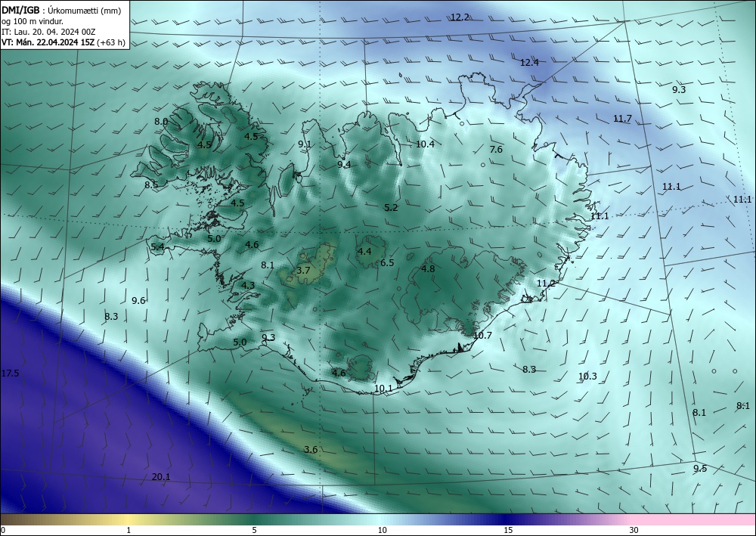
Task: Click the 8.5 value label
Action: click(151, 184)
